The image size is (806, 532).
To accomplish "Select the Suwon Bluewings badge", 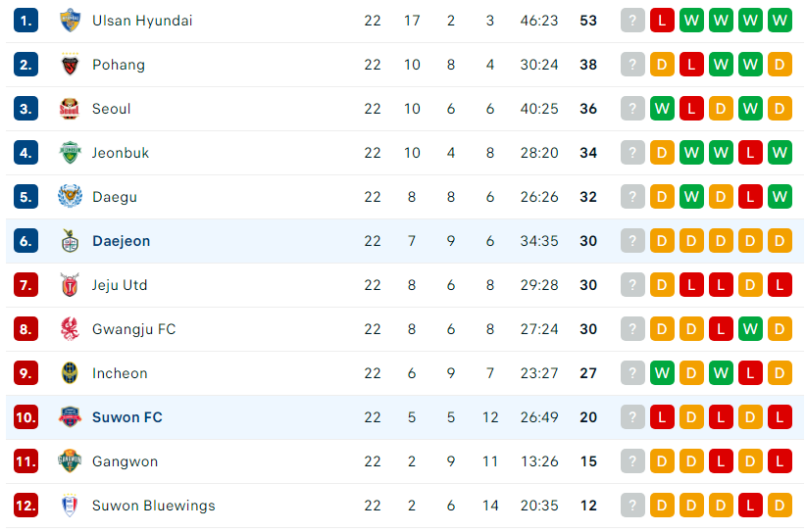I will pos(70,506).
